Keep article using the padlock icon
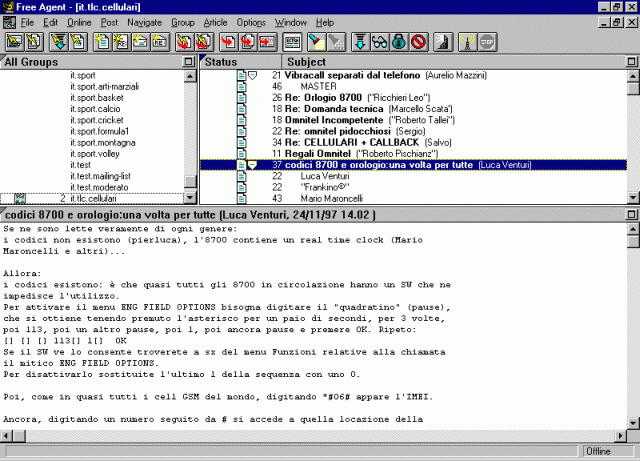The width and height of the screenshot is (640, 461). [399, 42]
